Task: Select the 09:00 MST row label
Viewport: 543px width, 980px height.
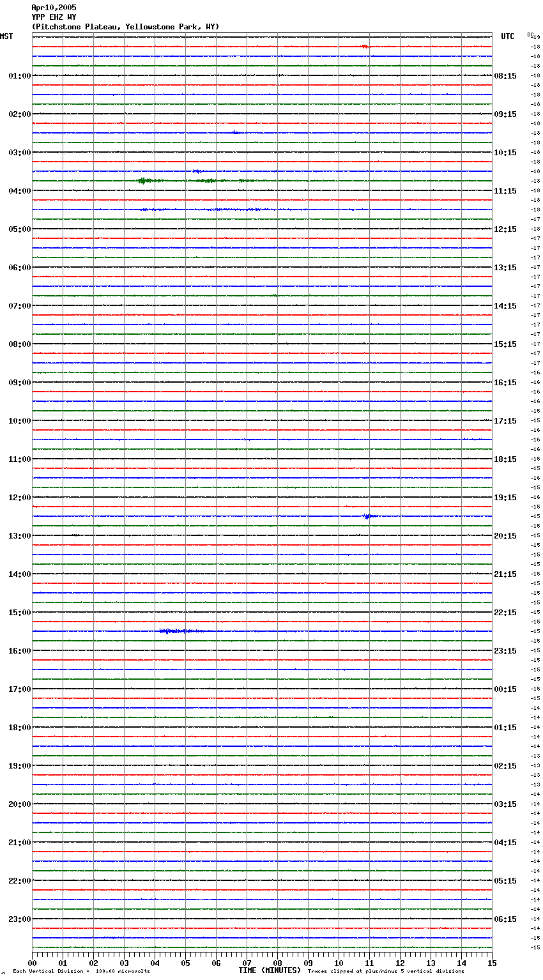Action: 20,383
